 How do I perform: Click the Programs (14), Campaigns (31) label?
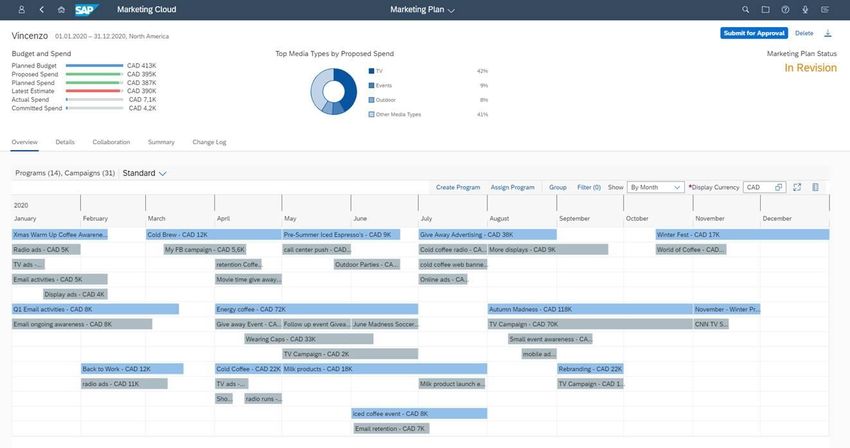(x=65, y=173)
